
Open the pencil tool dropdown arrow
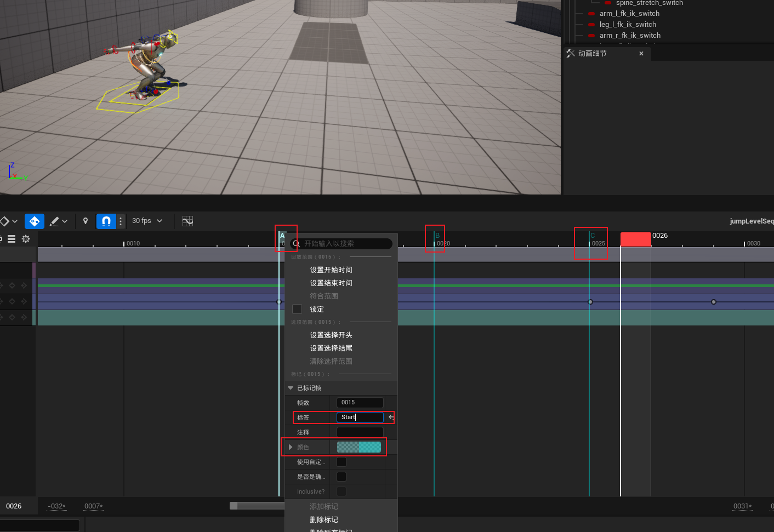pos(65,221)
